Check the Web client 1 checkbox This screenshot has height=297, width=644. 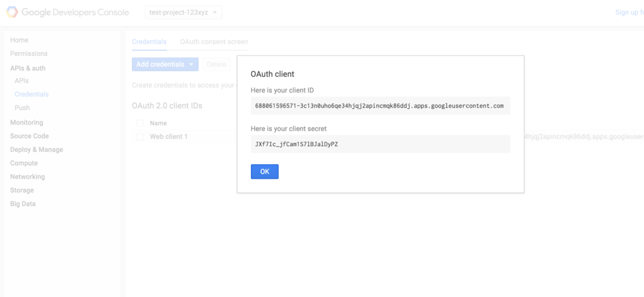click(x=140, y=137)
